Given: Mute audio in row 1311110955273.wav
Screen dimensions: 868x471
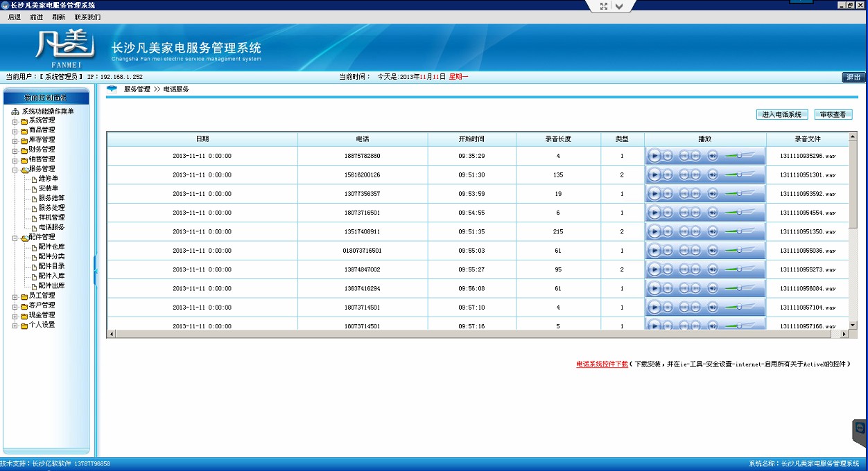Looking at the screenshot, I should tap(713, 269).
